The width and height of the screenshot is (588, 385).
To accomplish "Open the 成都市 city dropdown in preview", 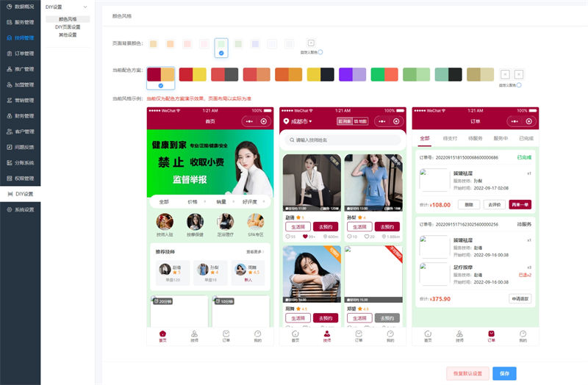I will point(298,121).
